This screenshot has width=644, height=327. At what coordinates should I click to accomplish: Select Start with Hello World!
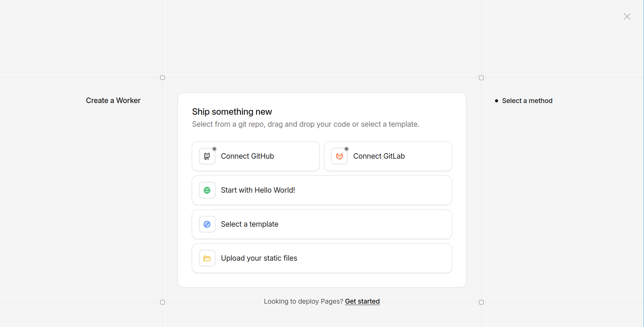322,190
